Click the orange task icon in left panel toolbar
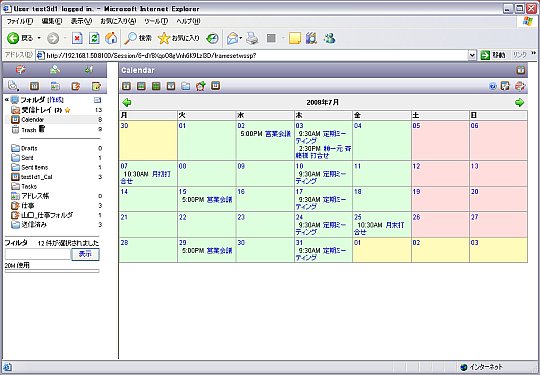This screenshot has height=375, width=540. coord(76,86)
